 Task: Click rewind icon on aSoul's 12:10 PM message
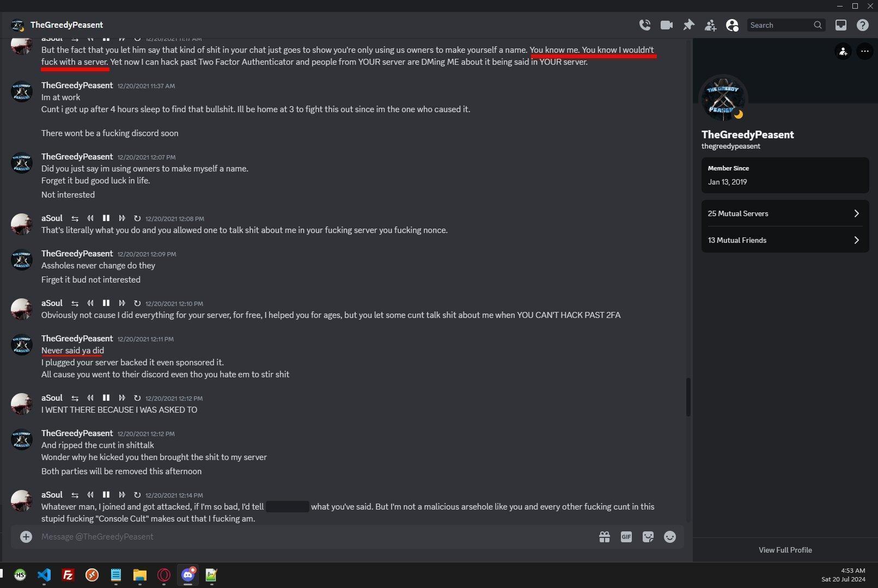pos(90,303)
